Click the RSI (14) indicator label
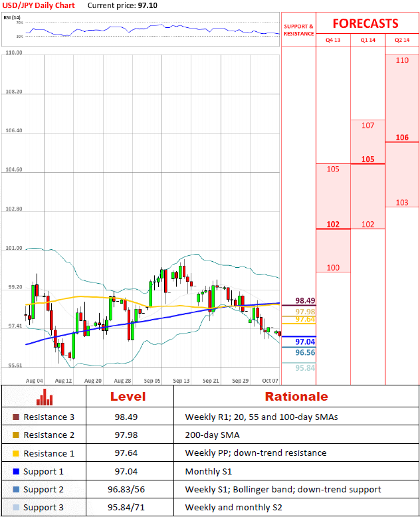Image resolution: width=420 pixels, height=517 pixels. pos(12,17)
